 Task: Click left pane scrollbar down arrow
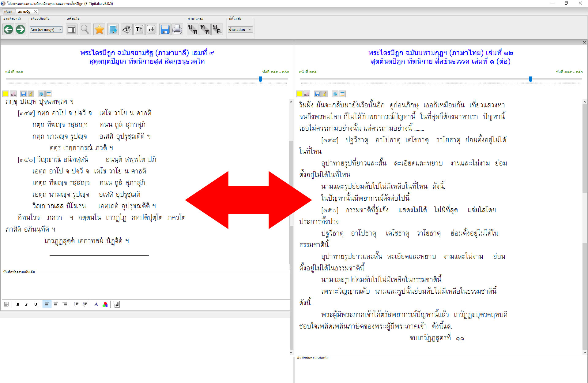point(291,353)
